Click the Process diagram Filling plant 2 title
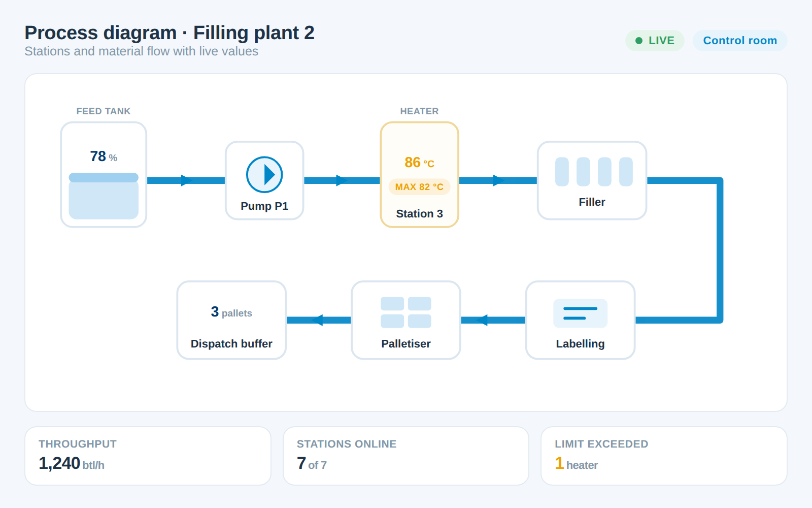Image resolution: width=812 pixels, height=508 pixels. click(170, 33)
